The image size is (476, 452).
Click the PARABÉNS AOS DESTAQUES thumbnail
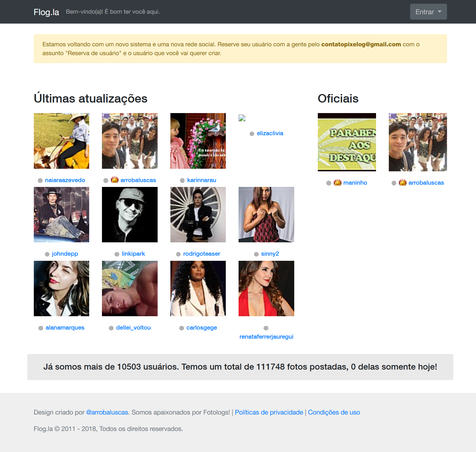pos(346,142)
